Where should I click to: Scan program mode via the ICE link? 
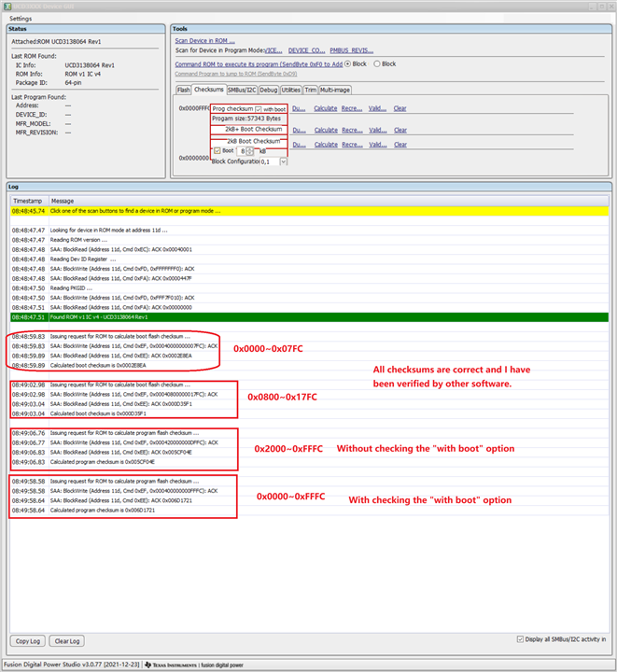pyautogui.click(x=273, y=50)
